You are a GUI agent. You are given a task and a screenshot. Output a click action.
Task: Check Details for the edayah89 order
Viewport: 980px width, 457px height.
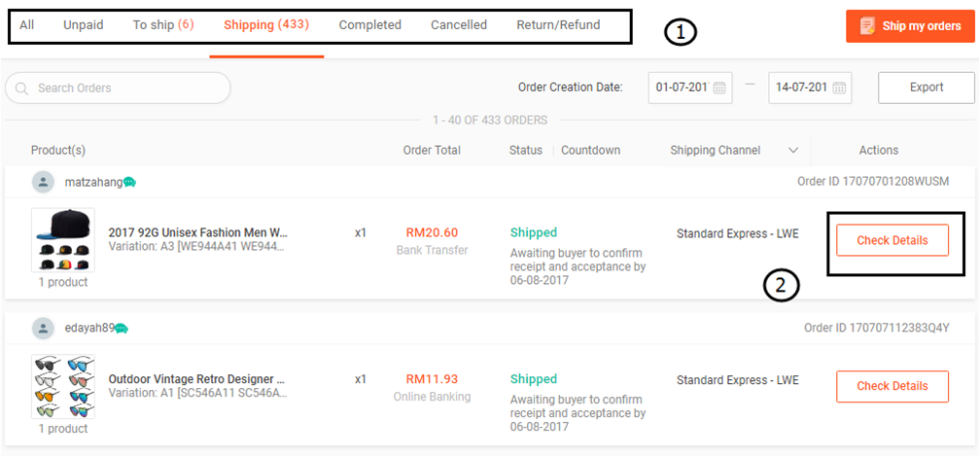[x=892, y=386]
